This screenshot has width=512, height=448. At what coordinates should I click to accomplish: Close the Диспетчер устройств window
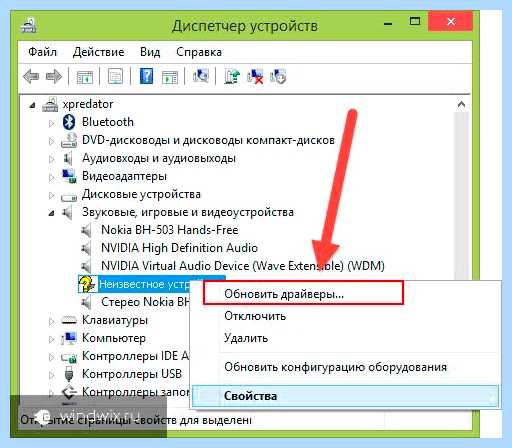coord(451,22)
